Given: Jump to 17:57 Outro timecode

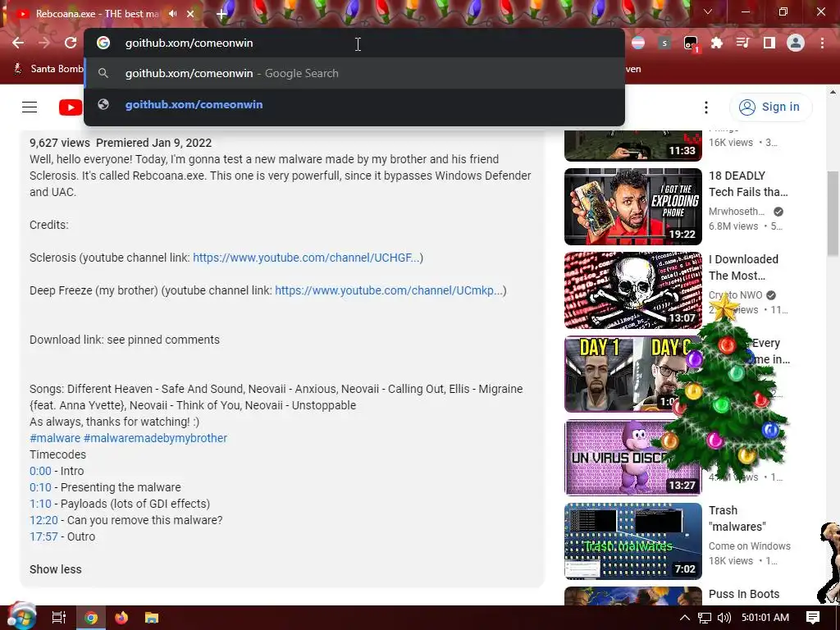Looking at the screenshot, I should [x=43, y=536].
